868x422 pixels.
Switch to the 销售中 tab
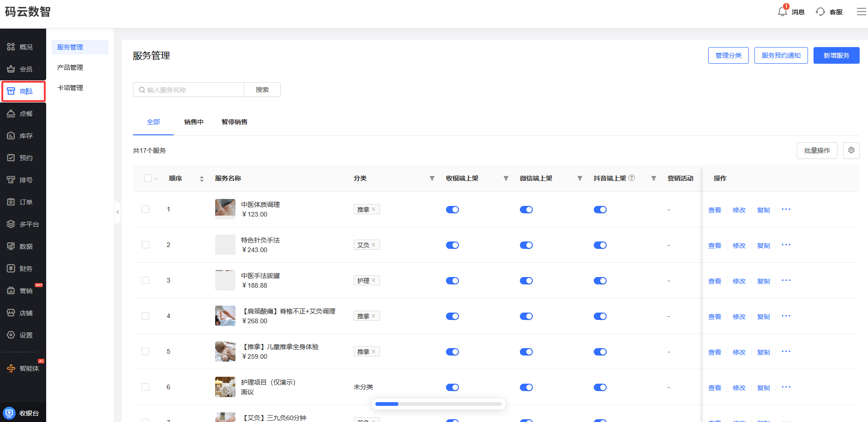(x=193, y=122)
